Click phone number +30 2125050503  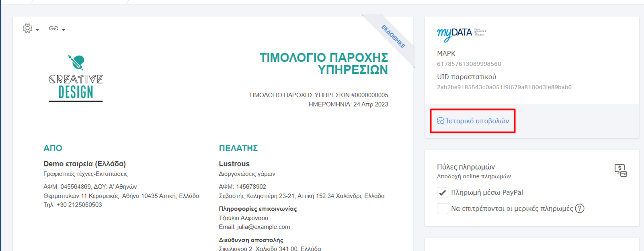(x=79, y=205)
